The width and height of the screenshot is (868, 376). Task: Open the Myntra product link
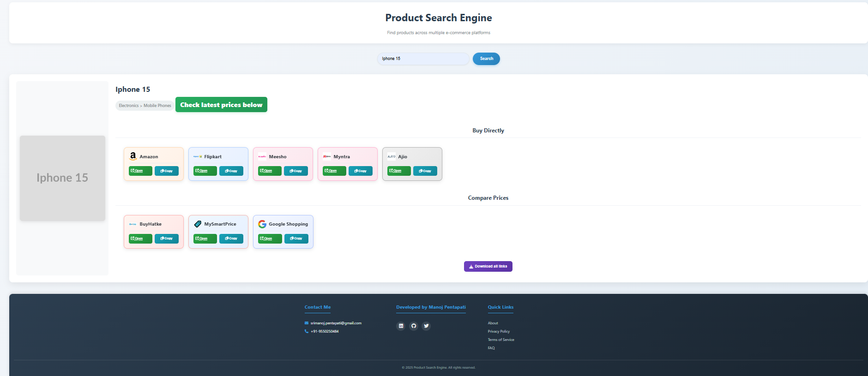point(334,171)
